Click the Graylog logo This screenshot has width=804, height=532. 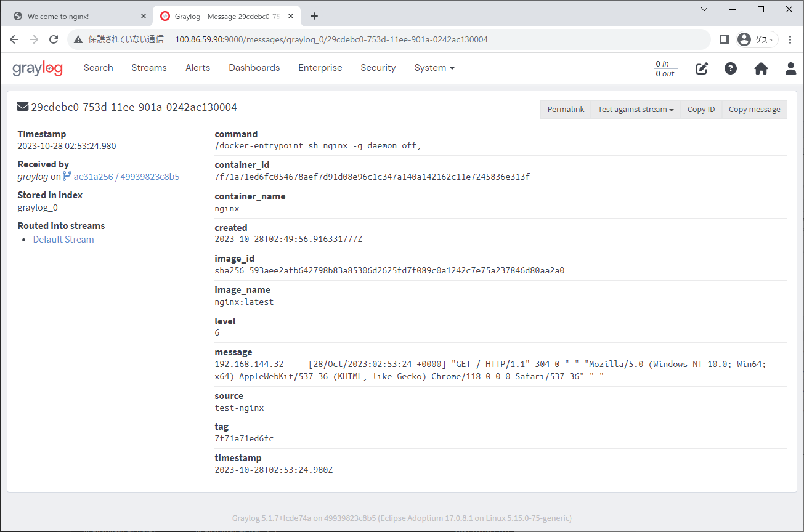[38, 68]
